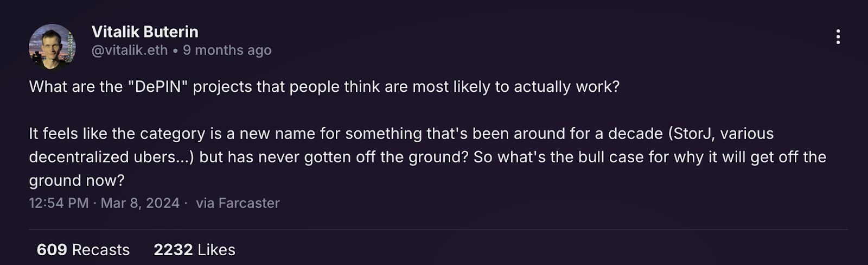The image size is (868, 265).
Task: Open the Vitalik Buterin display name
Action: (145, 31)
